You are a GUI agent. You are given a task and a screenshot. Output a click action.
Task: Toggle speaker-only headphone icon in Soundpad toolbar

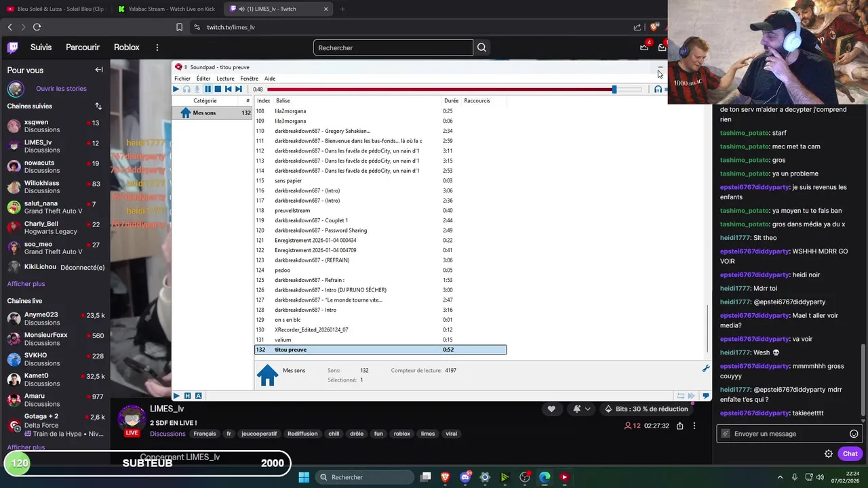186,89
